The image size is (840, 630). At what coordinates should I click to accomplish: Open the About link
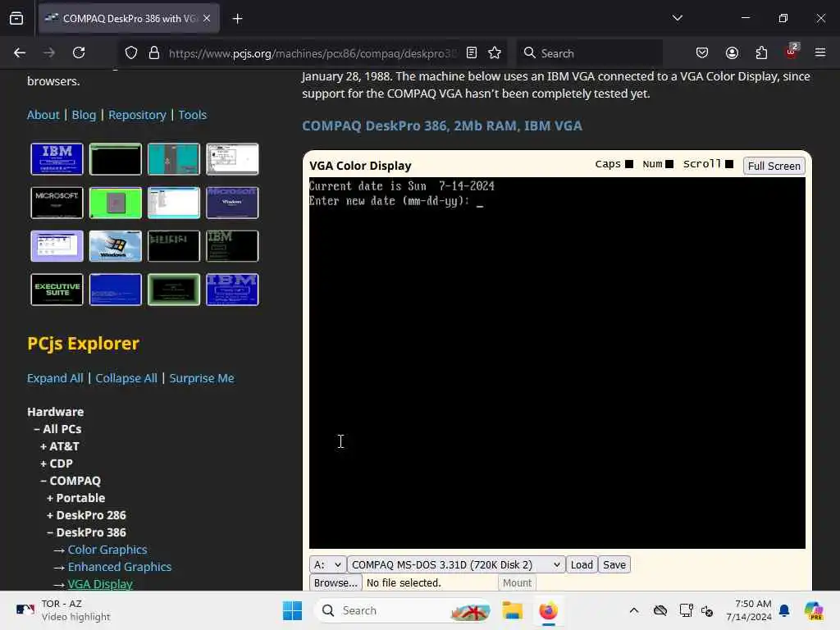[x=43, y=115]
